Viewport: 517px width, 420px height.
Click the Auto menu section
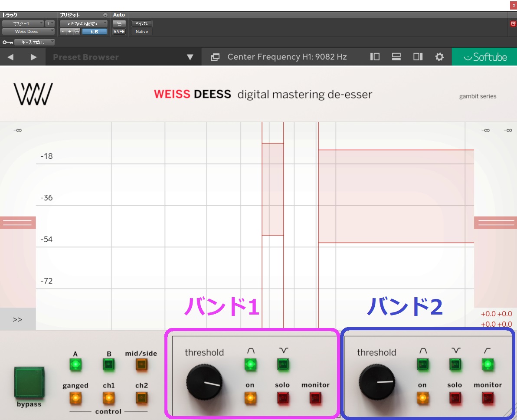(118, 14)
